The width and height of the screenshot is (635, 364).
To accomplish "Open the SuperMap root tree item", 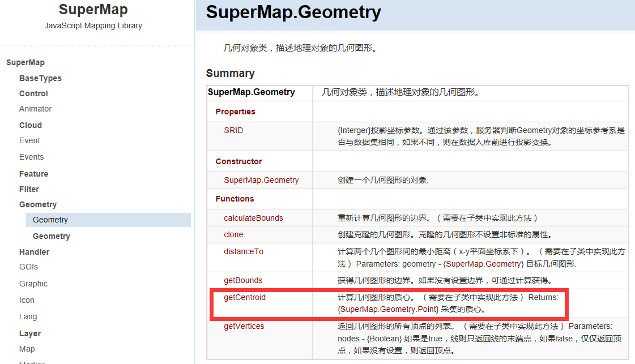I will pyautogui.click(x=25, y=62).
